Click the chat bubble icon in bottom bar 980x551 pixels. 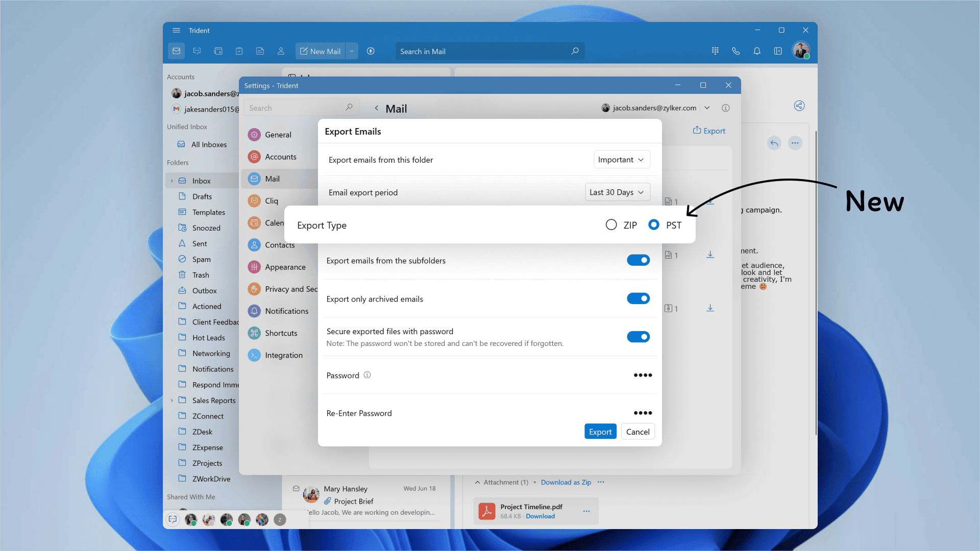(173, 519)
